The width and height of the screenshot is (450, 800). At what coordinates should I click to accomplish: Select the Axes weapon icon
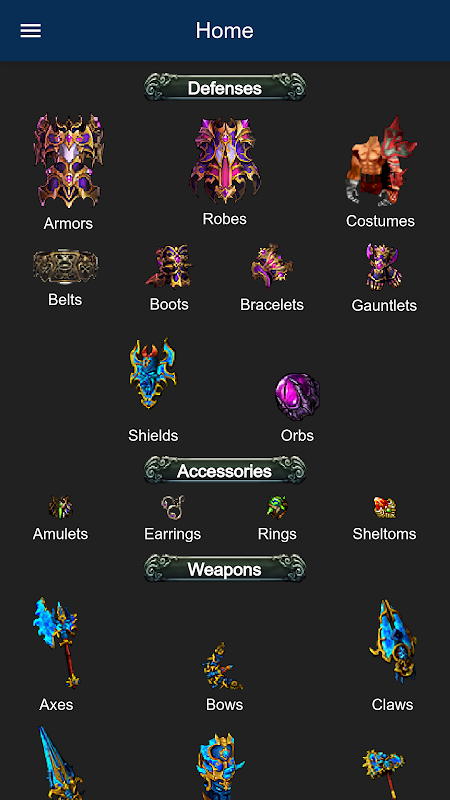[56, 643]
